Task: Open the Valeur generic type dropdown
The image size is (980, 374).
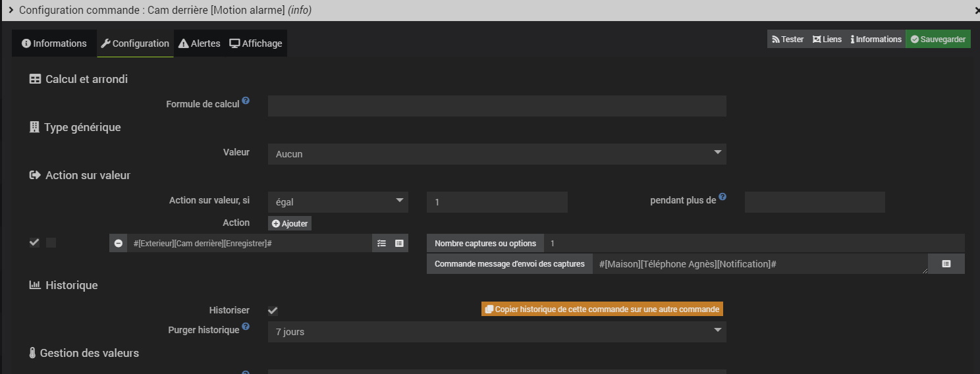Action: 497,154
